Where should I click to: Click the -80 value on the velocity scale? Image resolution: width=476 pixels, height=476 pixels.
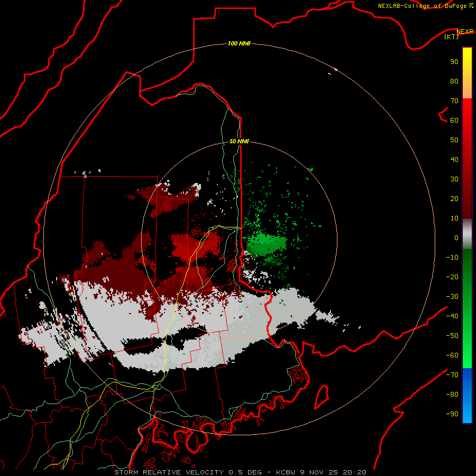tap(452, 395)
